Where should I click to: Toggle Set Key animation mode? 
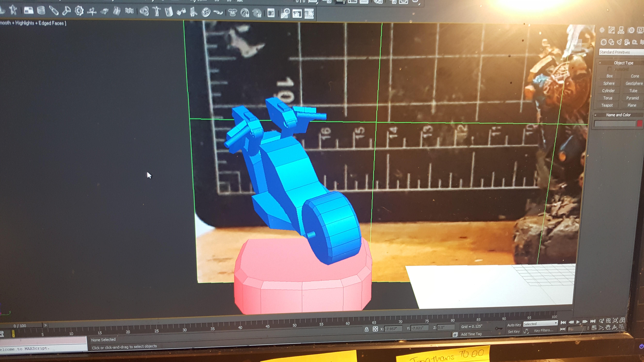(514, 331)
